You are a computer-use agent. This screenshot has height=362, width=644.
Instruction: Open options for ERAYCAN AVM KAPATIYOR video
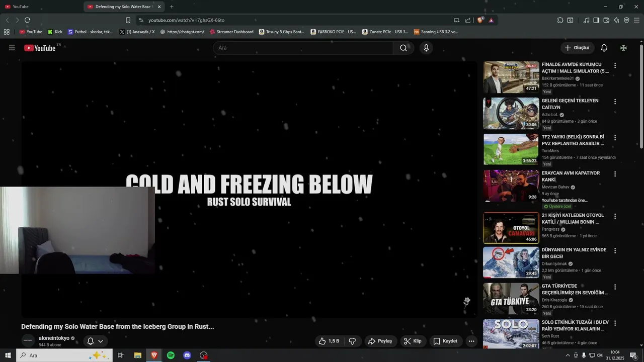[x=615, y=174]
